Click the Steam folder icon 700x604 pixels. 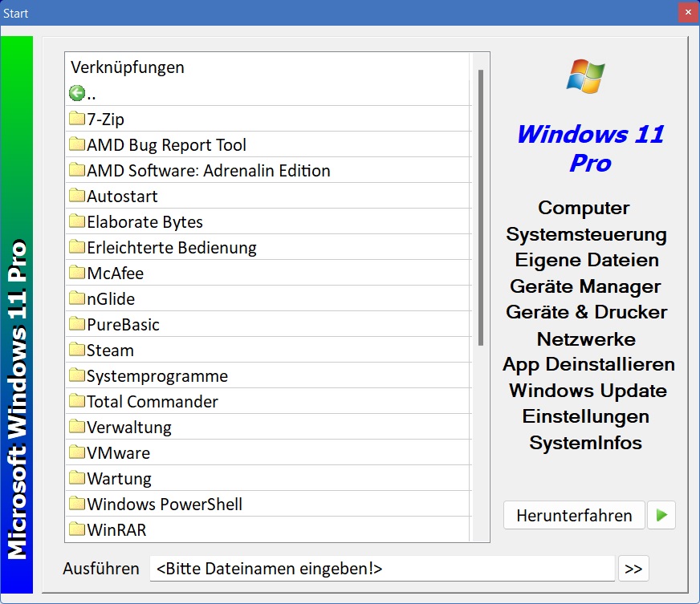tap(77, 350)
